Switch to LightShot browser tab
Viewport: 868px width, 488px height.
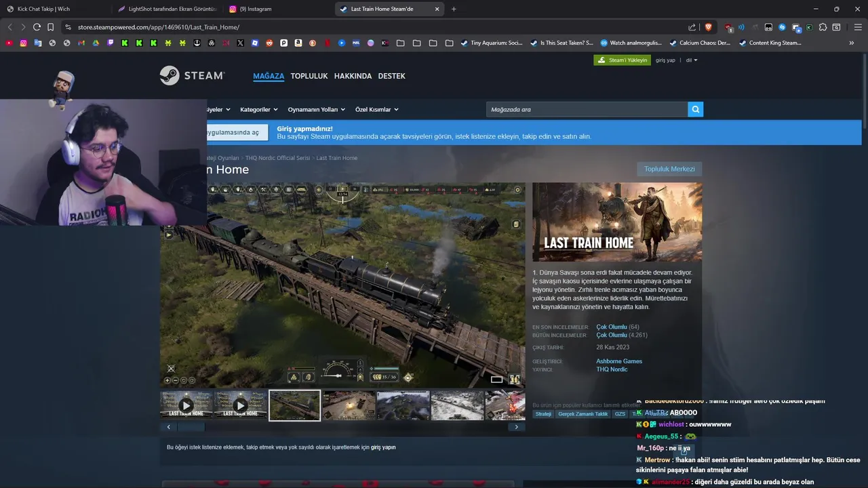(x=166, y=9)
